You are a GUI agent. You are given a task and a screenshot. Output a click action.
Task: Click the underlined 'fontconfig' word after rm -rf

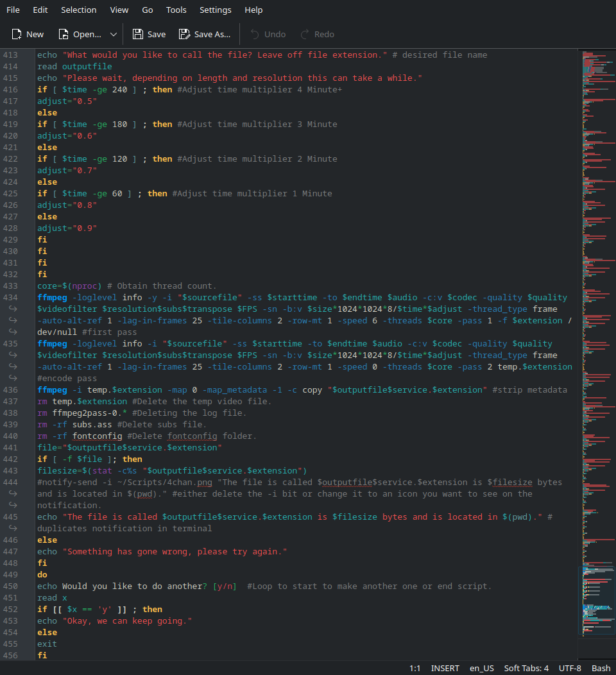(98, 436)
